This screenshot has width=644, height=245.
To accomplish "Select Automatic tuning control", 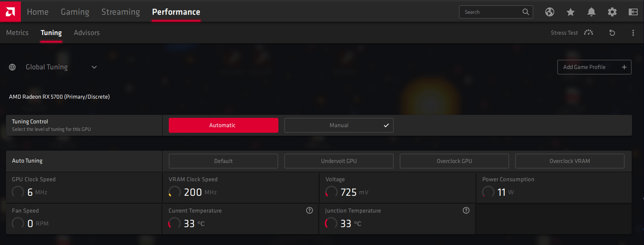I will pyautogui.click(x=223, y=125).
